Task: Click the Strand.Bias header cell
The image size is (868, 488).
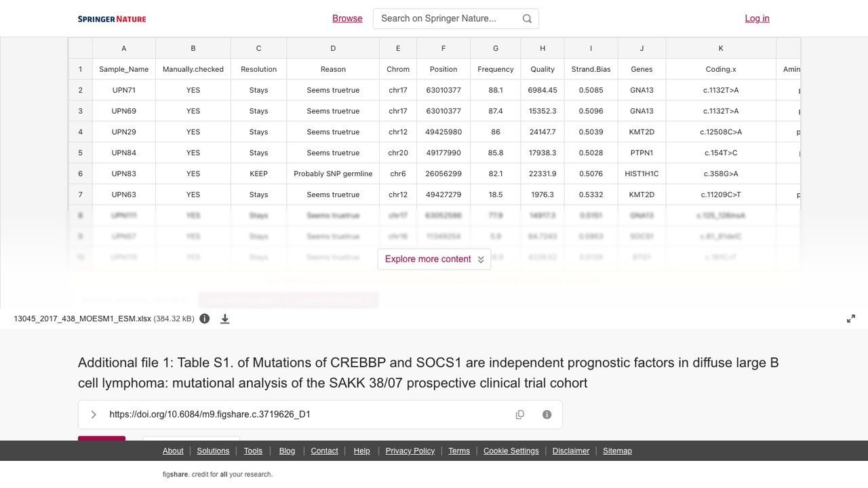Action: pyautogui.click(x=591, y=69)
